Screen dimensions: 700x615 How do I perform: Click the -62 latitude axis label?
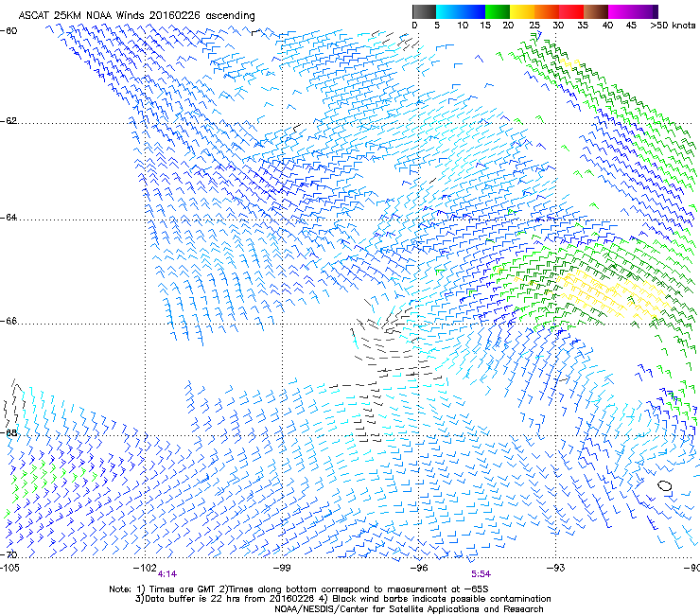(9, 120)
